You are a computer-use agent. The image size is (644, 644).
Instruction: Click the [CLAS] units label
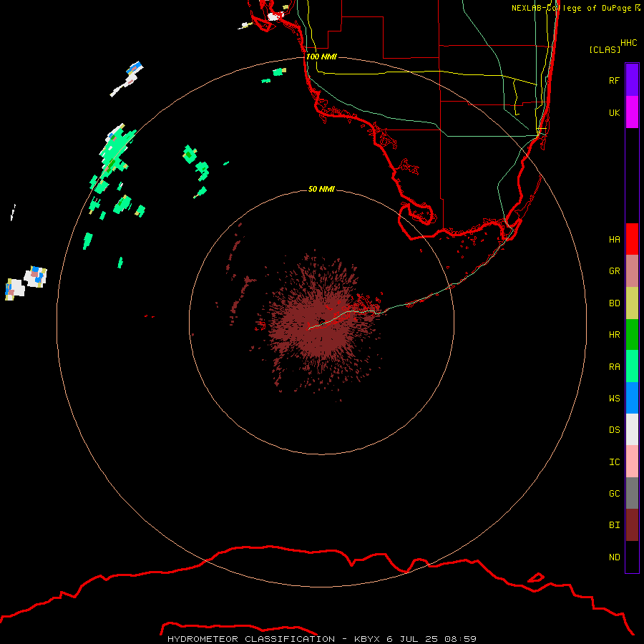605,49
